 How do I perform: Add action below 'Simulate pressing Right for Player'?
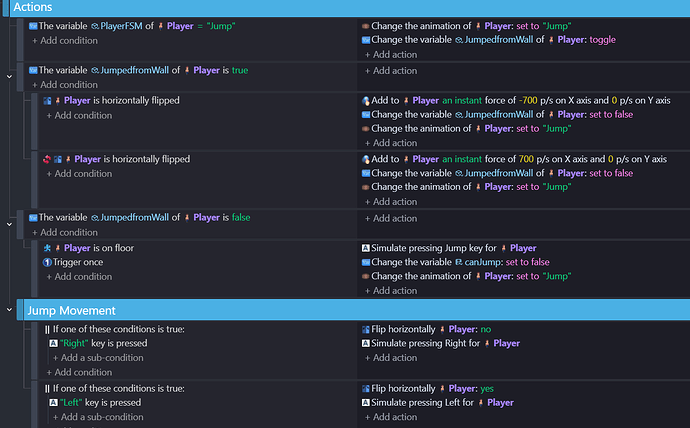391,358
